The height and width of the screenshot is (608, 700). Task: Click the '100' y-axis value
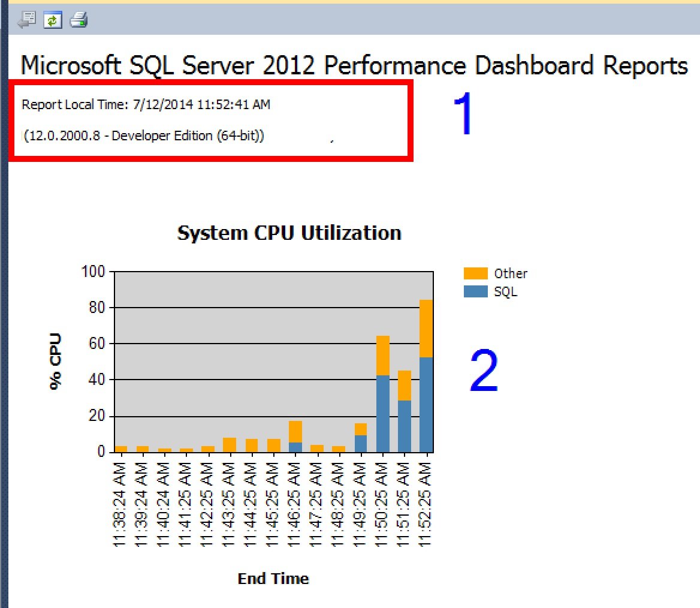tap(93, 271)
